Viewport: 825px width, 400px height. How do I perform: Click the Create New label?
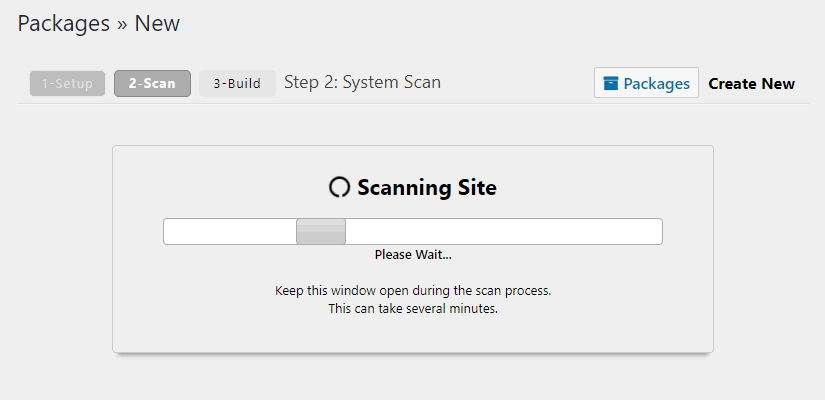pyautogui.click(x=751, y=83)
